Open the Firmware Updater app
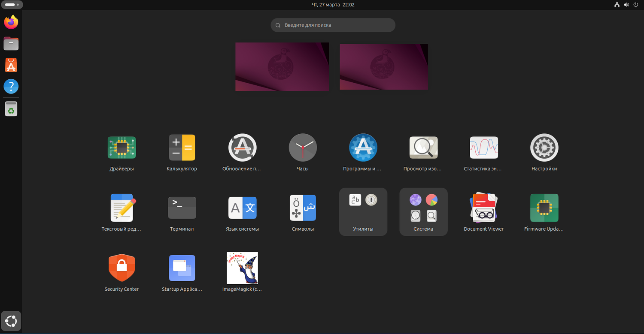This screenshot has width=644, height=334. point(544,208)
